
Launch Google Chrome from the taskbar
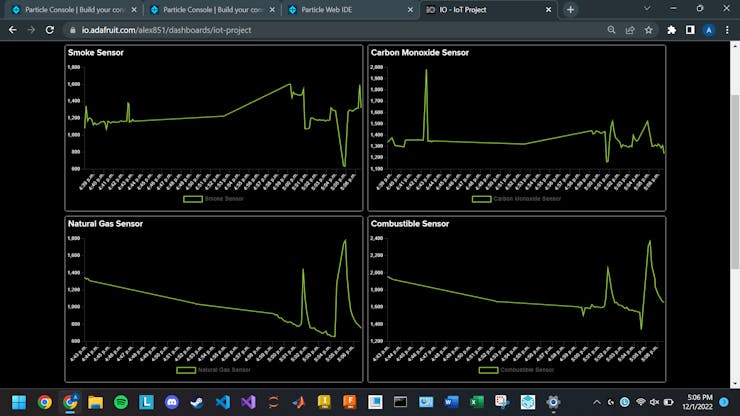click(x=45, y=402)
